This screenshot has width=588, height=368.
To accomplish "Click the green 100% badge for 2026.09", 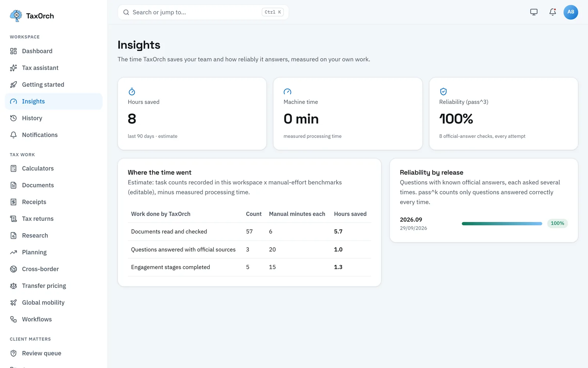I will 557,223.
